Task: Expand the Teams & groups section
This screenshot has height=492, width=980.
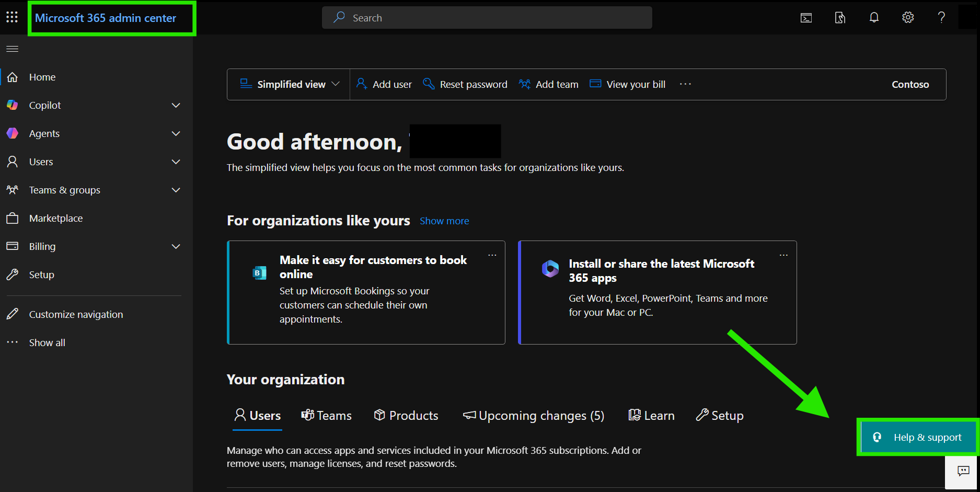Action: pyautogui.click(x=176, y=190)
